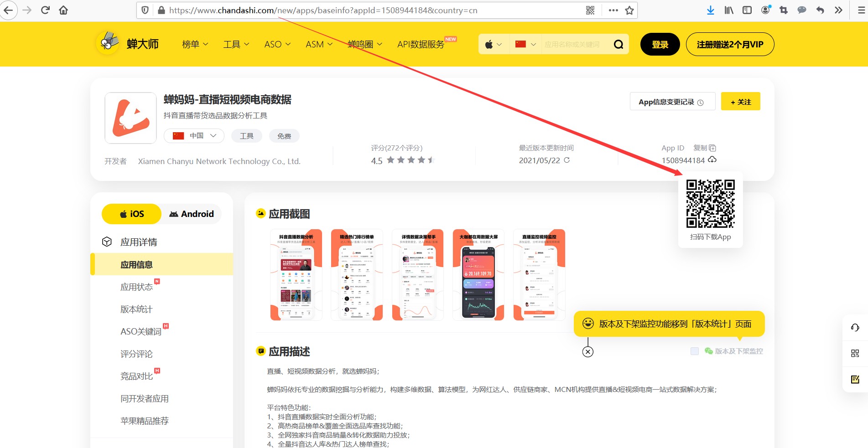Open the library bookshelf icon

click(729, 10)
